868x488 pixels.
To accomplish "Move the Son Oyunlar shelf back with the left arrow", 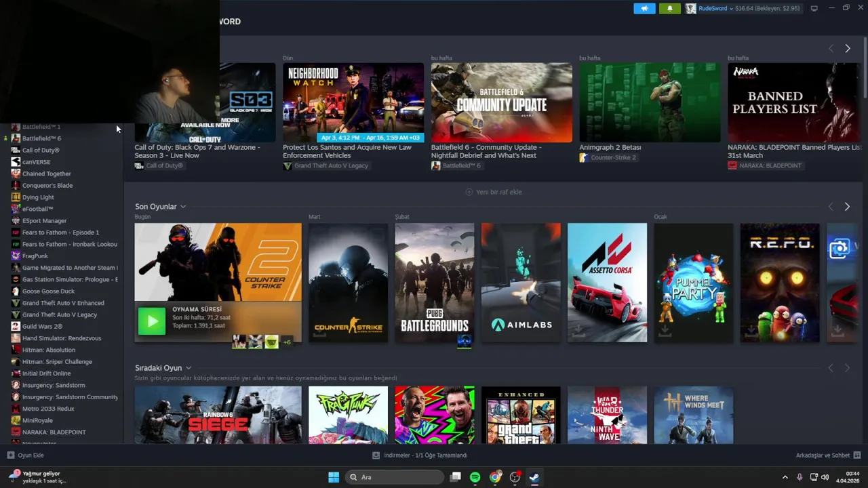I will 831,206.
